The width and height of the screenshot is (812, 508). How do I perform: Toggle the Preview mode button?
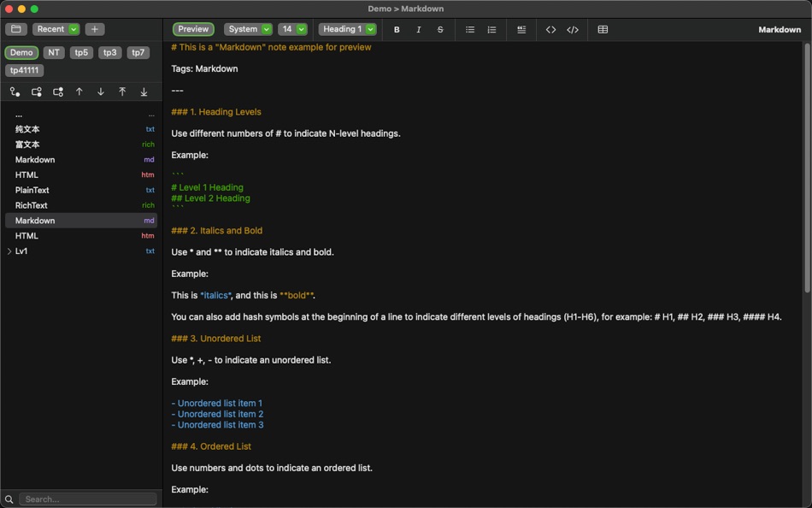click(193, 29)
